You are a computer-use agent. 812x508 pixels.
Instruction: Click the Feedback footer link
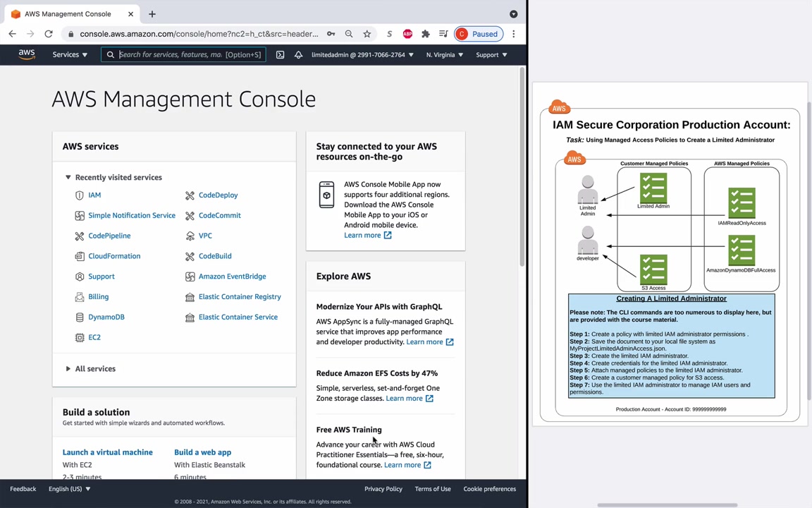click(23, 489)
